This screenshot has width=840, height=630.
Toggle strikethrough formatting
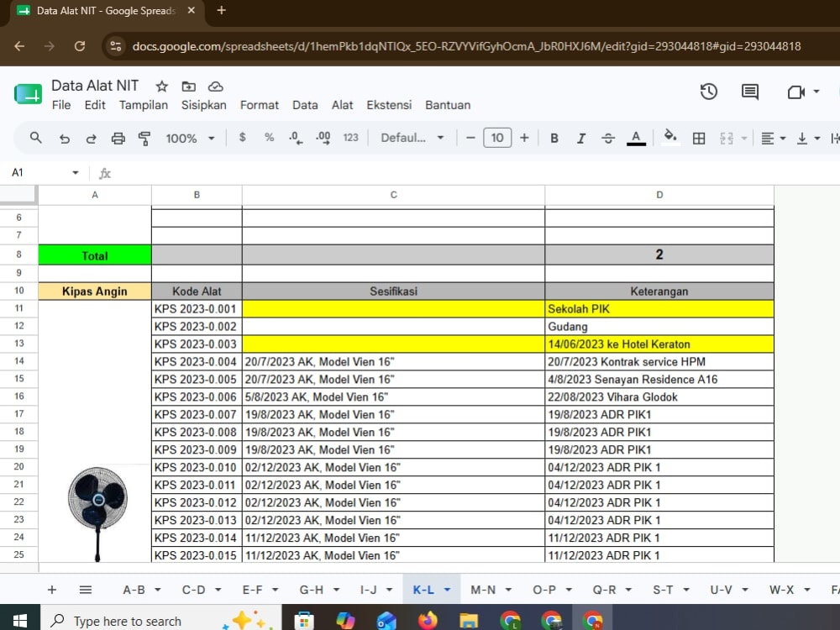click(608, 139)
